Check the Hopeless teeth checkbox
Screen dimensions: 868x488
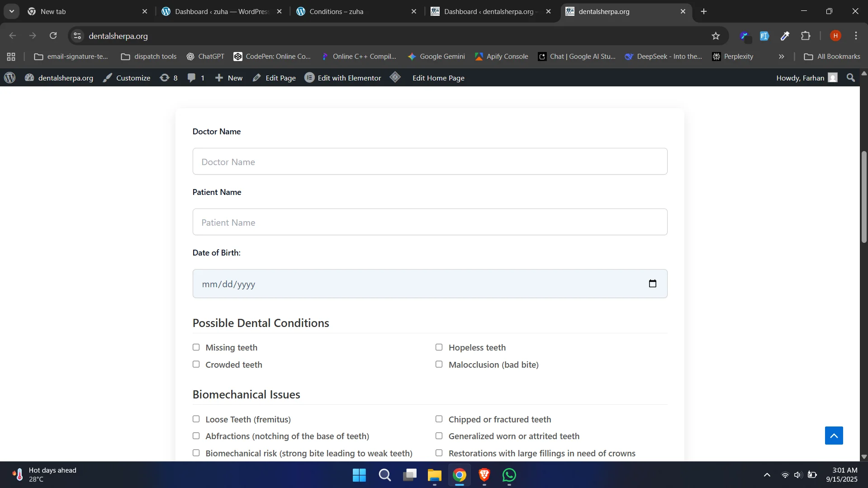coord(439,347)
